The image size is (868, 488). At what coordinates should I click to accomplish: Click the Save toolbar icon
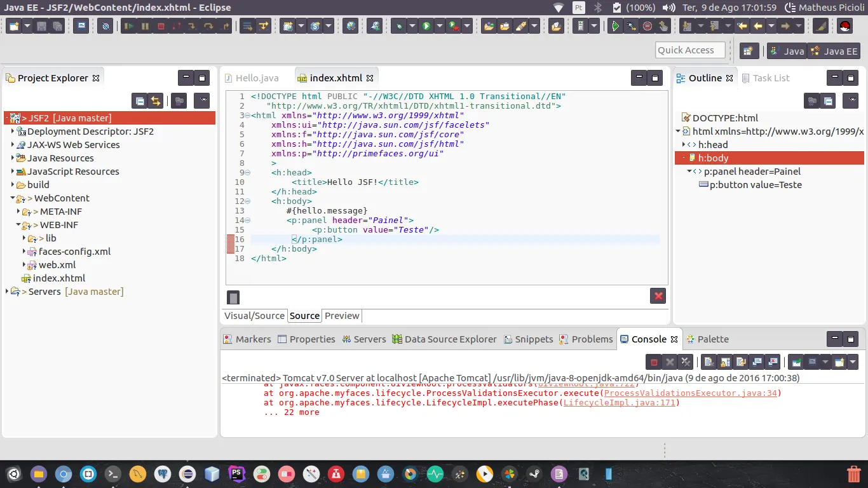(42, 27)
